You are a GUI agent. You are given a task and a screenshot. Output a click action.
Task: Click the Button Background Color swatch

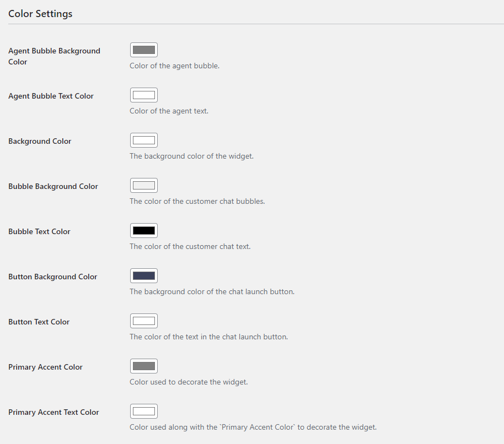pyautogui.click(x=144, y=276)
